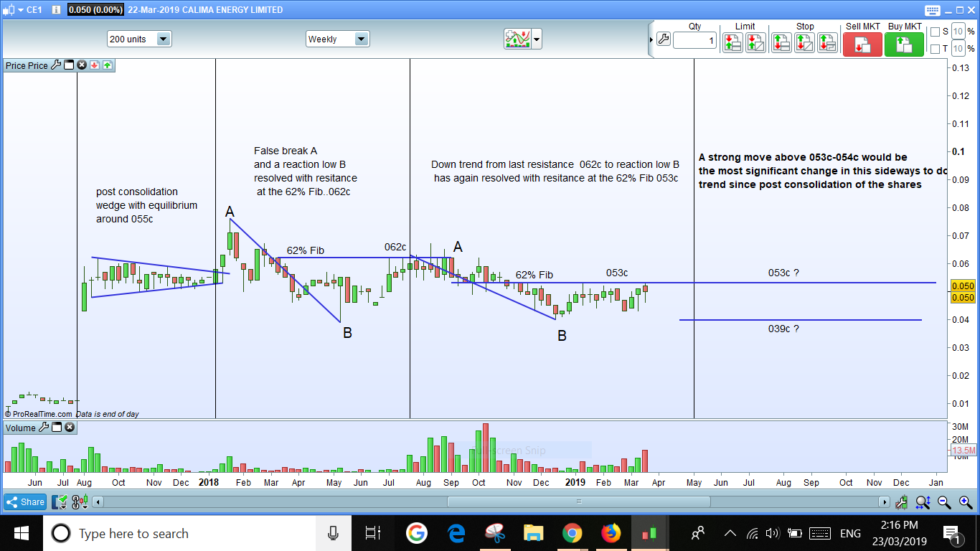Open Google app on taskbar
The height and width of the screenshot is (551, 980).
coord(416,533)
